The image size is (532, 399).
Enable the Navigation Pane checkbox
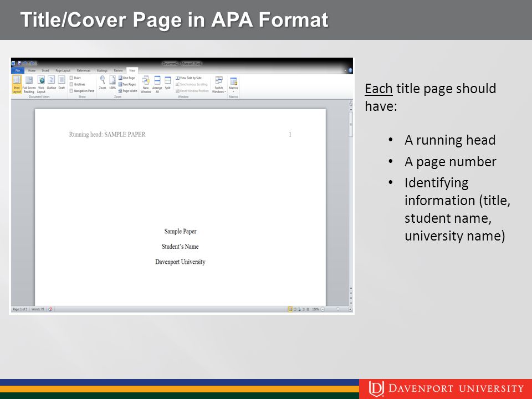click(x=71, y=90)
